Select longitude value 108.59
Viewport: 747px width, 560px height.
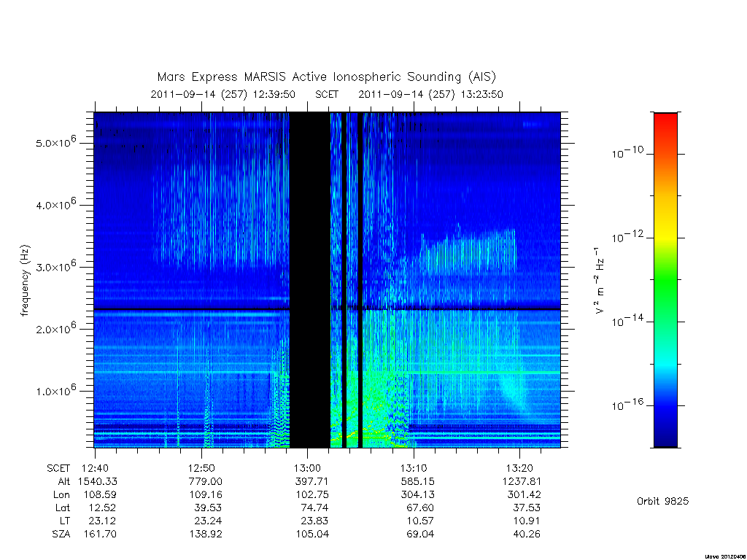click(x=100, y=495)
